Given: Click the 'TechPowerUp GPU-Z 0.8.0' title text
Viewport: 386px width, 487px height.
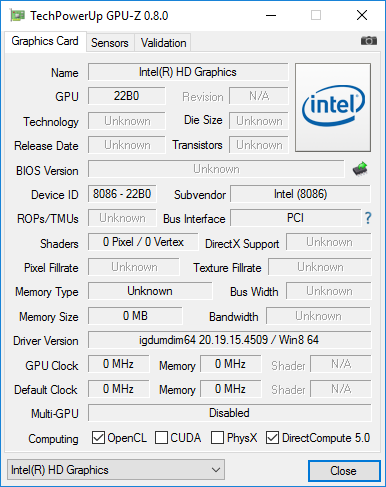Looking at the screenshot, I should pos(99,16).
